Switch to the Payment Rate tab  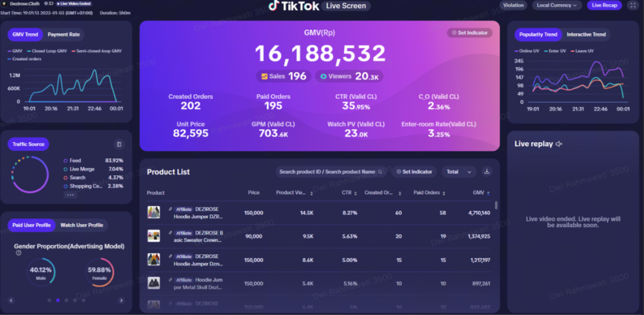click(63, 34)
